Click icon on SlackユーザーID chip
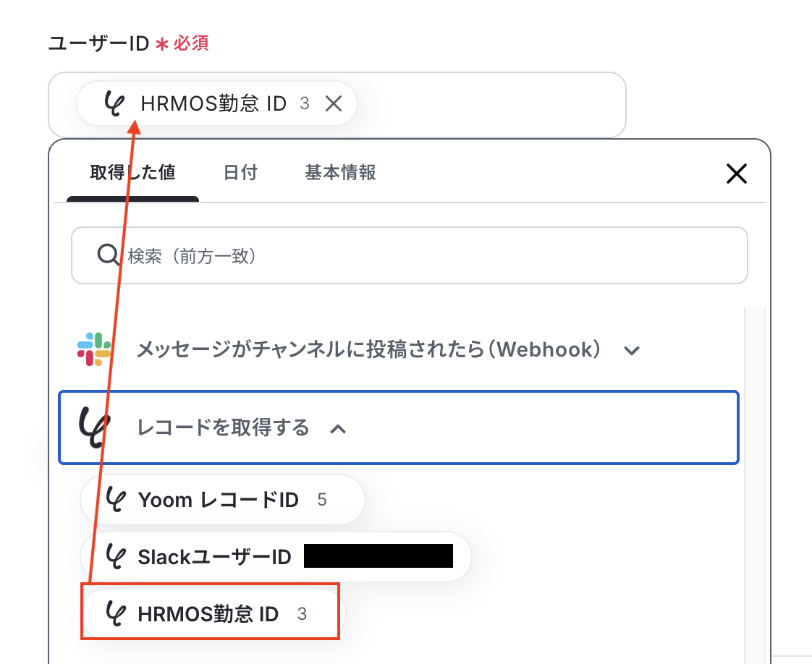The height and width of the screenshot is (664, 812). click(116, 557)
